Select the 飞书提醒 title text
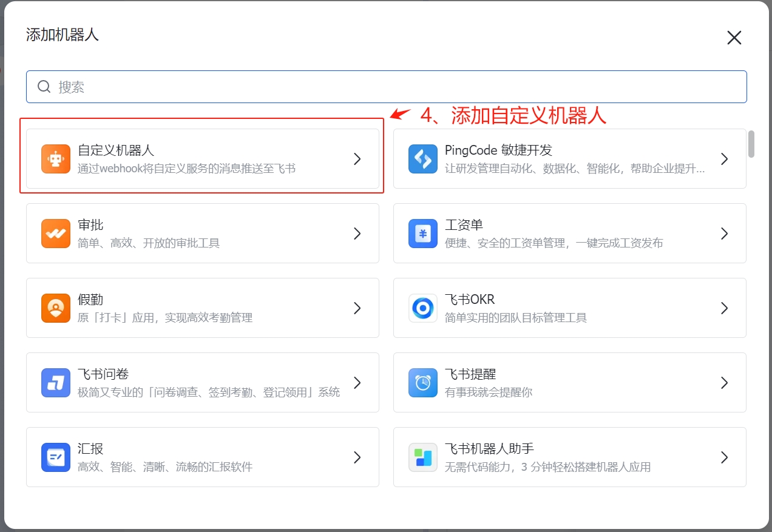 point(470,374)
